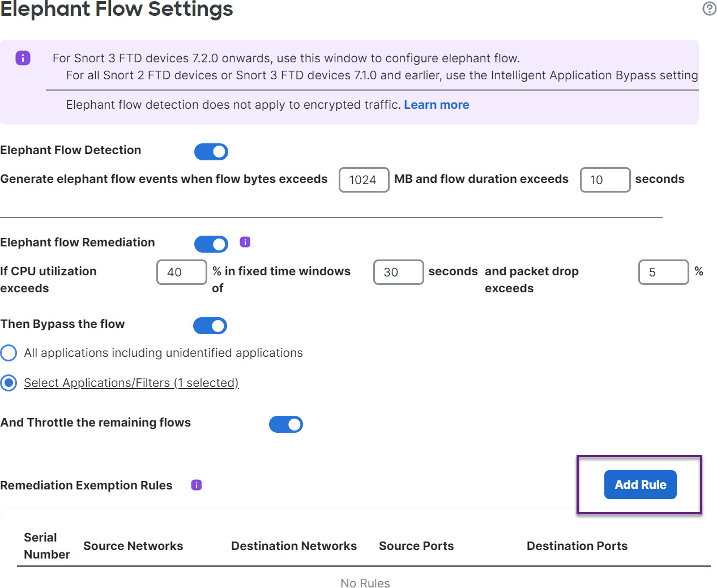Focus the CPU utilization percent field
Viewport: 717px width, 588px height.
point(182,272)
